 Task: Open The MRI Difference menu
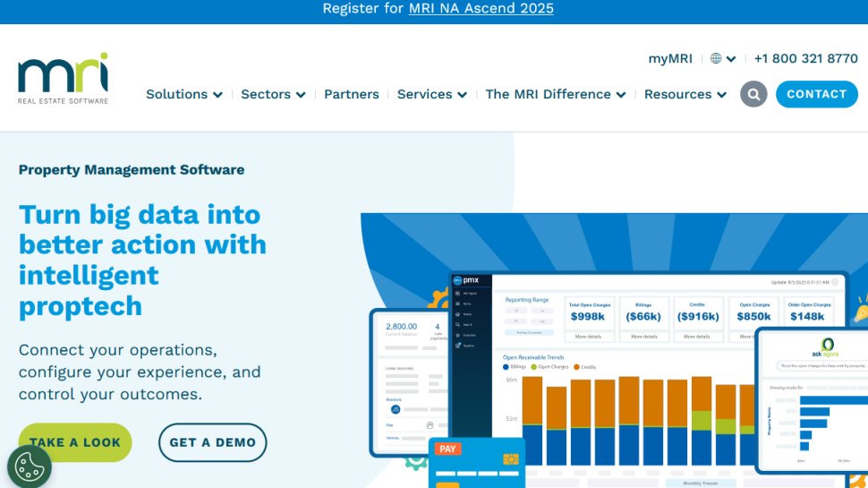(x=548, y=94)
